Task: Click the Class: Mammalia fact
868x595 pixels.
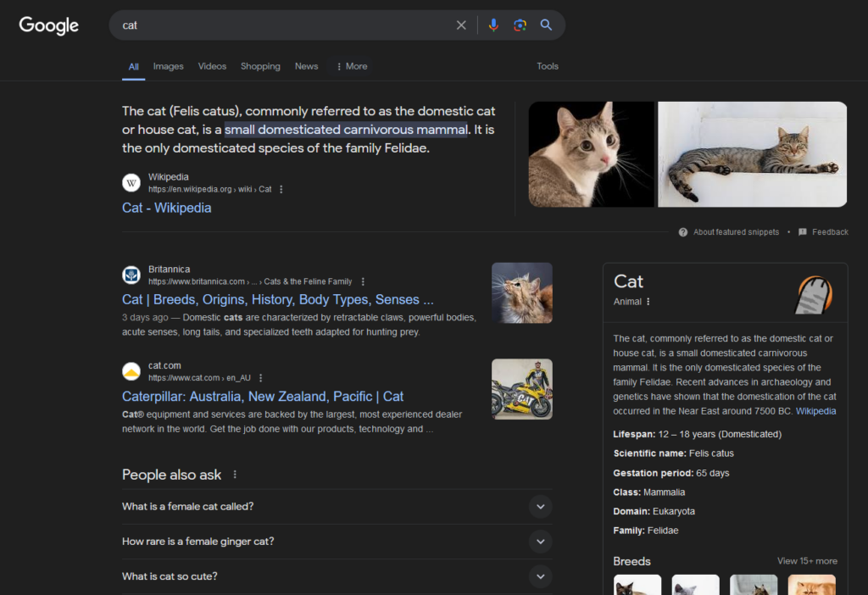Action: [x=648, y=492]
